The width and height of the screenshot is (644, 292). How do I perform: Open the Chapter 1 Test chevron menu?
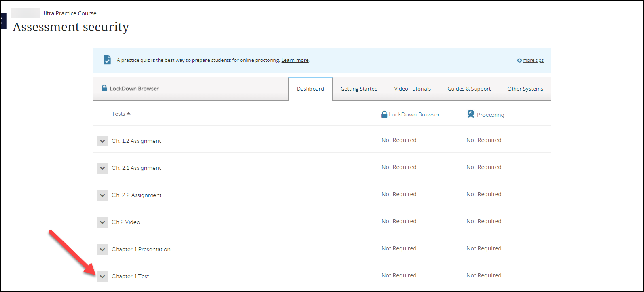pyautogui.click(x=102, y=277)
